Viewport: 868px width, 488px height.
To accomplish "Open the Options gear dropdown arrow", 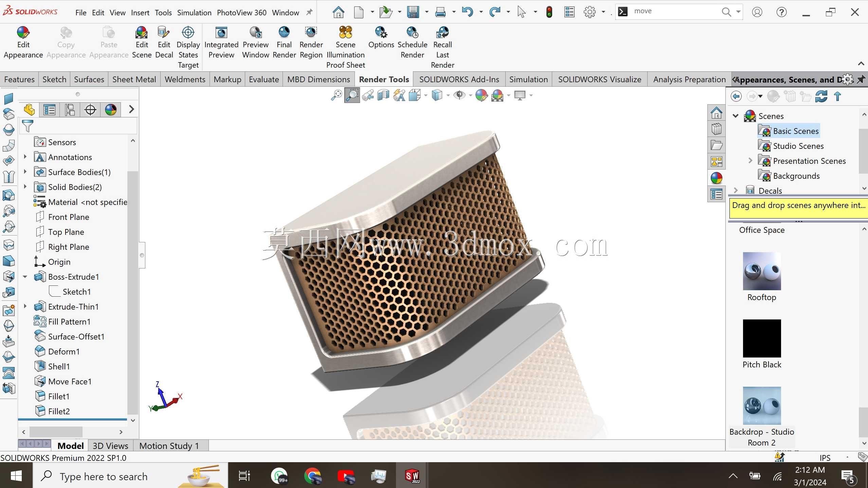I will [603, 12].
